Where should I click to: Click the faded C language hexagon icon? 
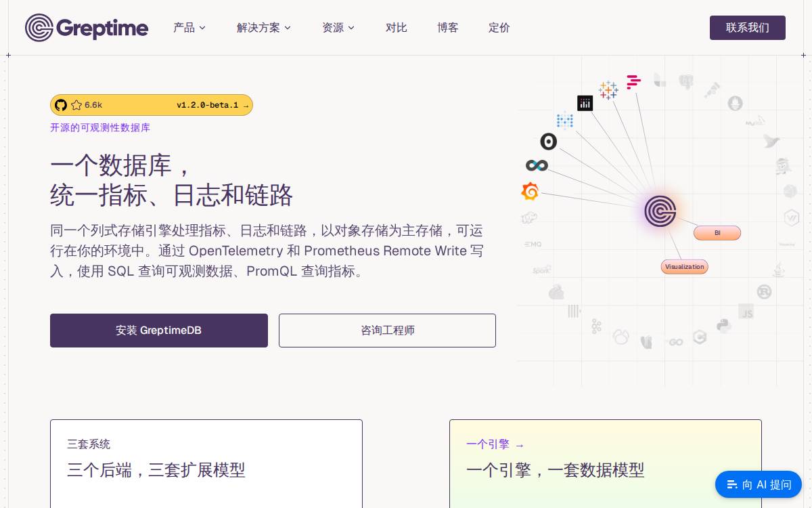click(700, 337)
